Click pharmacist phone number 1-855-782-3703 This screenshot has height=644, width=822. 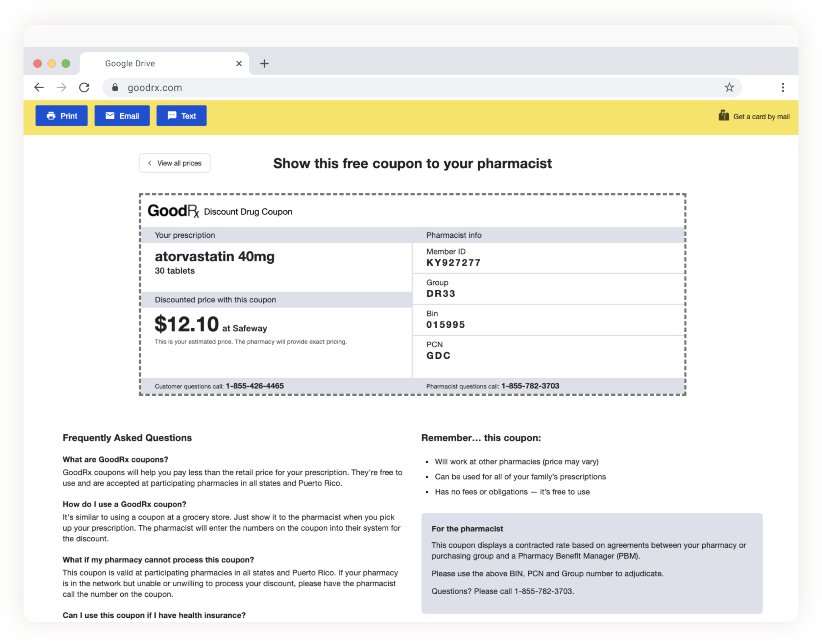[530, 386]
